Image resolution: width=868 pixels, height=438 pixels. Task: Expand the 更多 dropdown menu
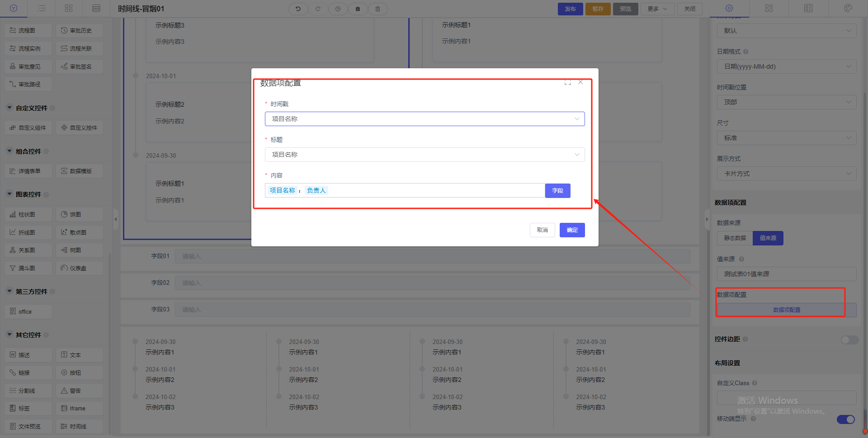coord(657,9)
